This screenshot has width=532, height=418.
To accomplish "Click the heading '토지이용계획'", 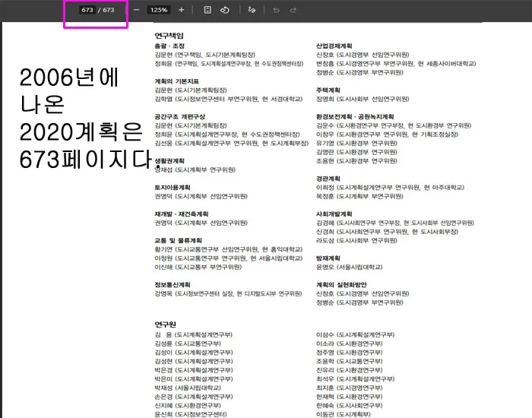I will click(x=173, y=187).
